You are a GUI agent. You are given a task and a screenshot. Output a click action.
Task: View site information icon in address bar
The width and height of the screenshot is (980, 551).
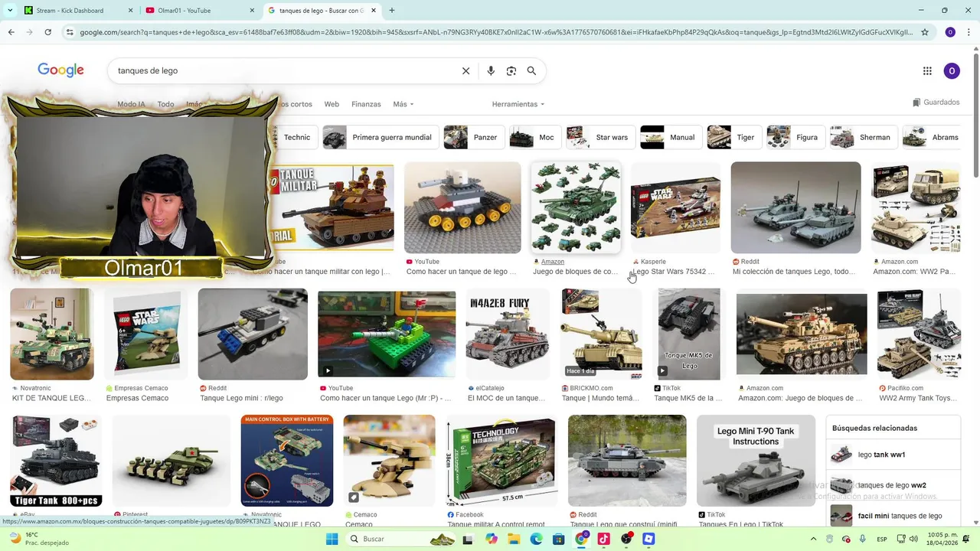70,32
